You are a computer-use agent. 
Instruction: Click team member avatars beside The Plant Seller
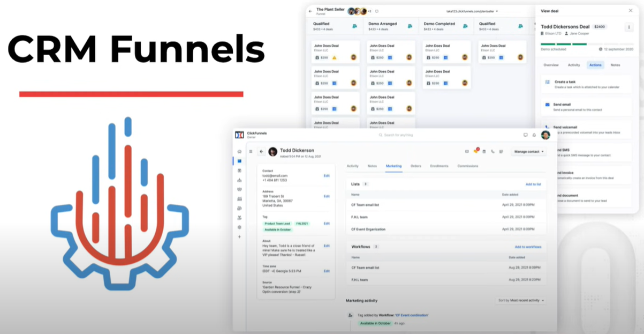357,11
